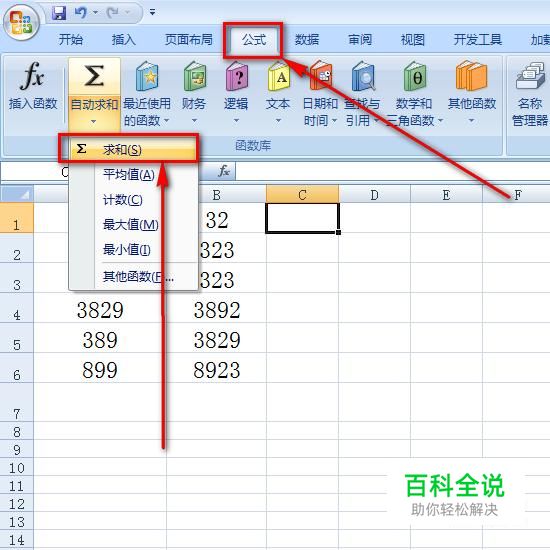Viewport: 550px width, 550px height.
Task: Open the 视图 tab
Action: point(413,40)
